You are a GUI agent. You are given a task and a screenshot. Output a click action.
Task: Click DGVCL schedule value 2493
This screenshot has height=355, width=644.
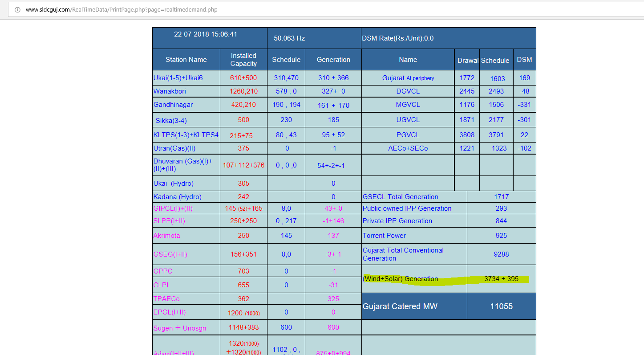[x=496, y=91]
